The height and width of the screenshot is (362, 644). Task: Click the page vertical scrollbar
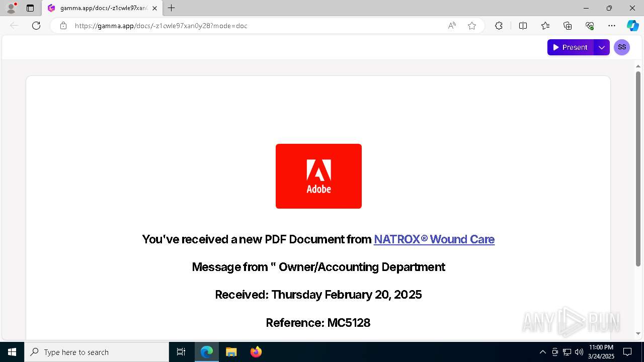pos(638,169)
